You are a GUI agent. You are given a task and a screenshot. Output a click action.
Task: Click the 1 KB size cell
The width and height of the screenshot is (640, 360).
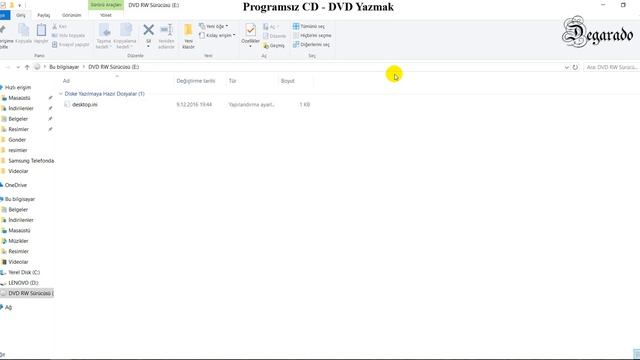pos(304,105)
